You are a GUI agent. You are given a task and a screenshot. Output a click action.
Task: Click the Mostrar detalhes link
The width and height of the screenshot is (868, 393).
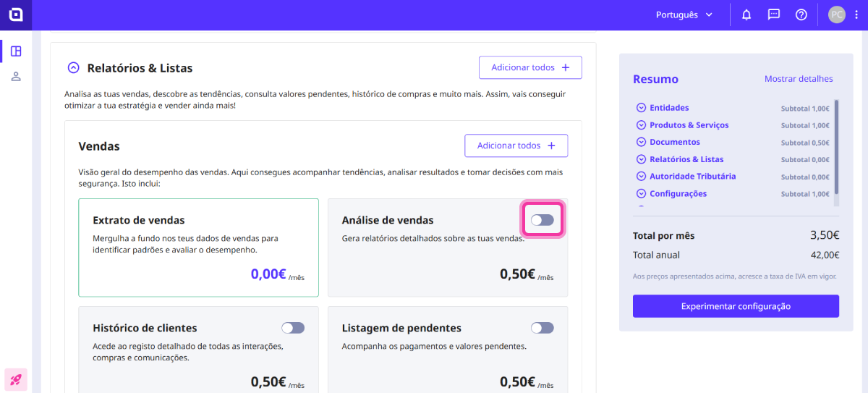[799, 79]
